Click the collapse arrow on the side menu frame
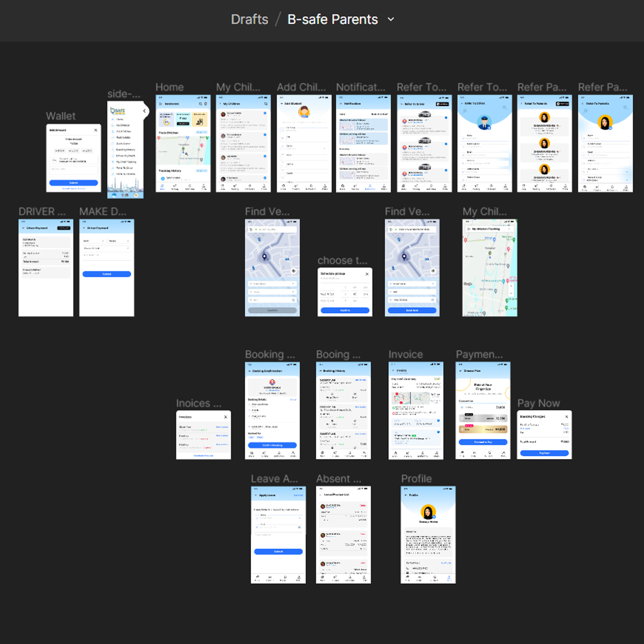 pos(144,110)
